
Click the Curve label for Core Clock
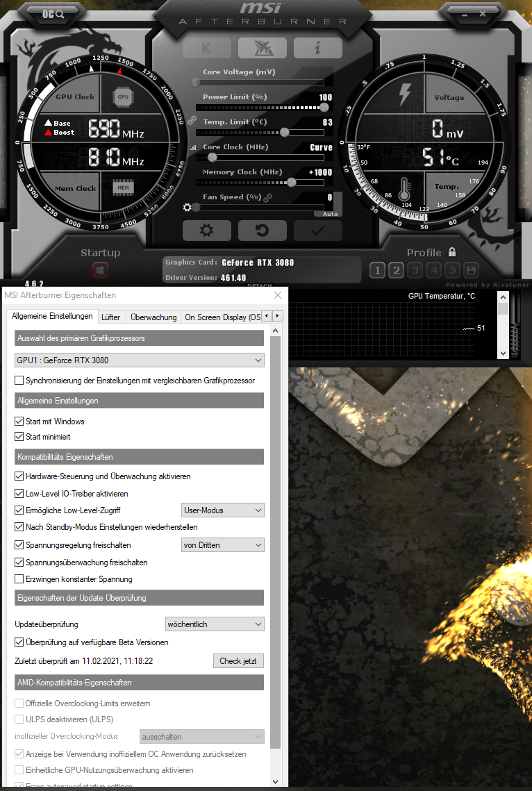click(322, 147)
